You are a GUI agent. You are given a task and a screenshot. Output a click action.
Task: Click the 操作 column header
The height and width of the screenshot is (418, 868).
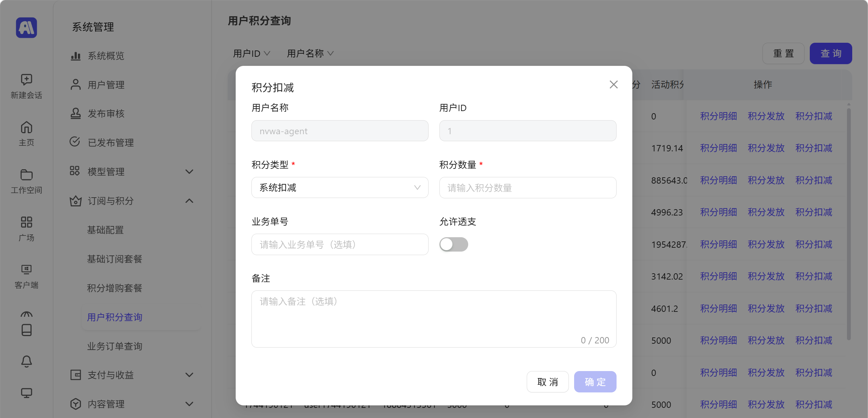763,84
